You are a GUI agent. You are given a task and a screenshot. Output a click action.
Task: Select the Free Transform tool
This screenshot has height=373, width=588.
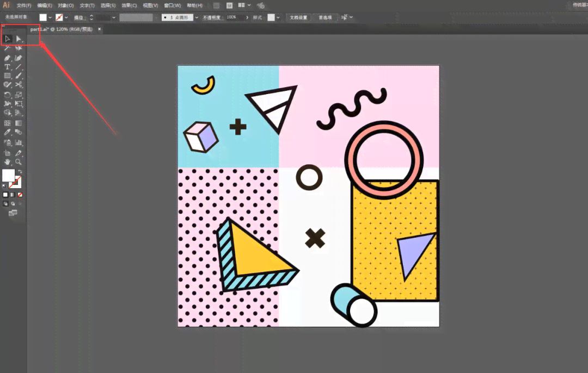tap(19, 104)
